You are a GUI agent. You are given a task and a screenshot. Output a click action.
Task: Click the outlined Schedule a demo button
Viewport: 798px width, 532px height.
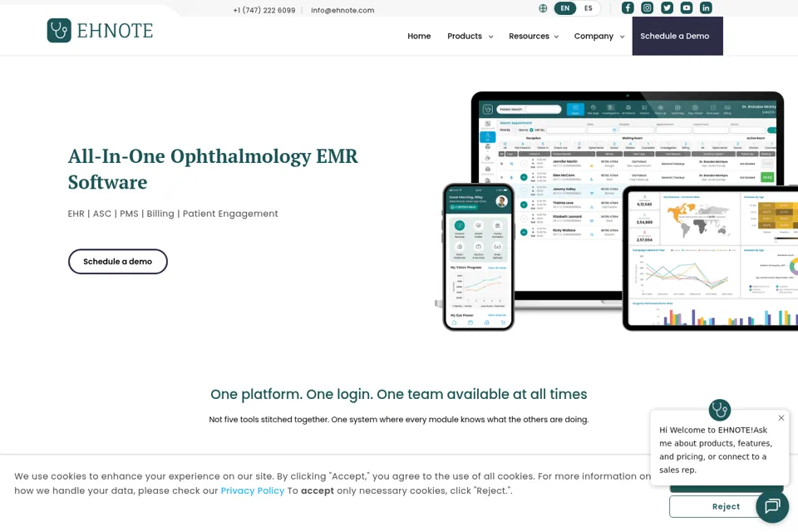(x=117, y=261)
